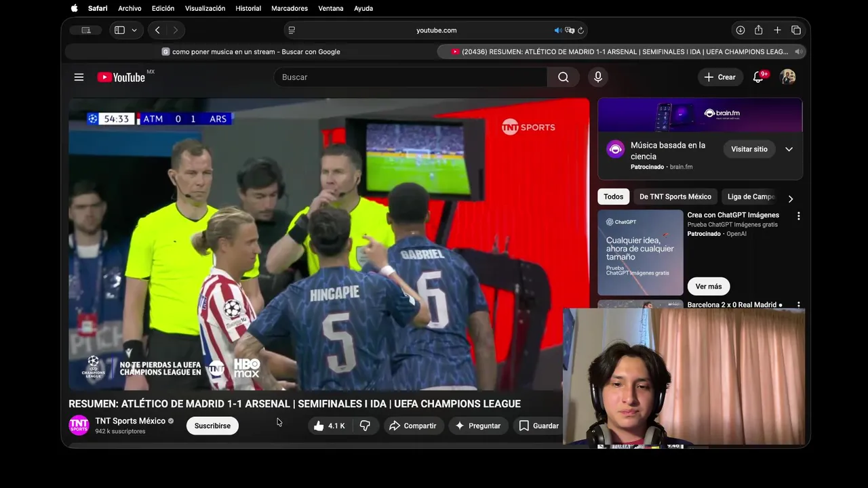Viewport: 868px width, 488px height.
Task: Click the brain.fm ad logo icon
Action: [x=615, y=150]
